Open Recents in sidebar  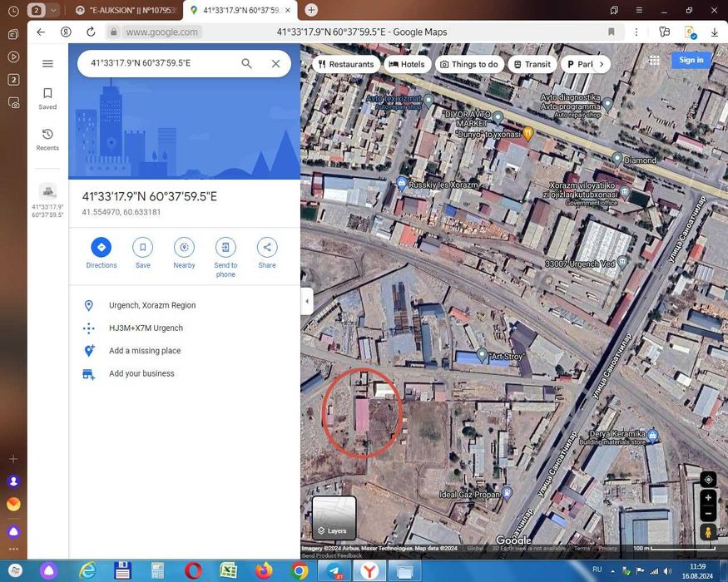(47, 139)
